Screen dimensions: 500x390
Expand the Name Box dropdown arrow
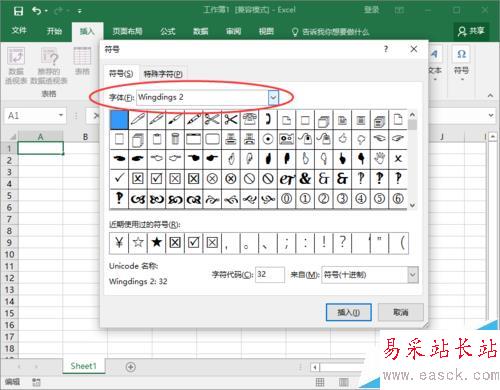coord(61,115)
